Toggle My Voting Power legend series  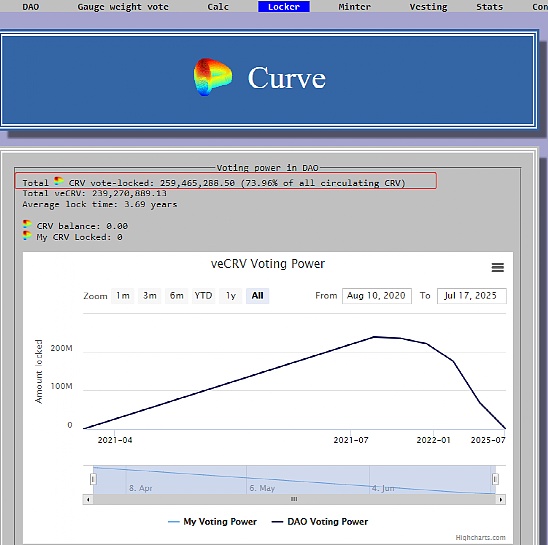click(x=212, y=522)
